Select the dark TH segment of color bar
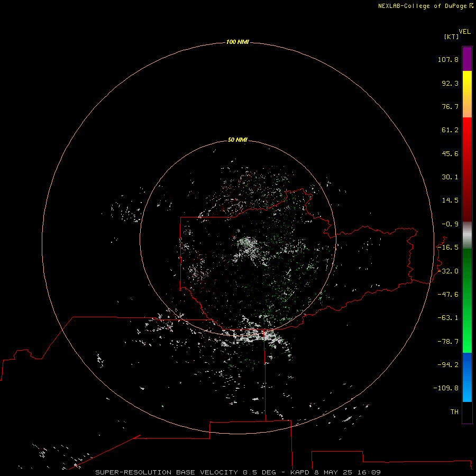 tap(467, 412)
